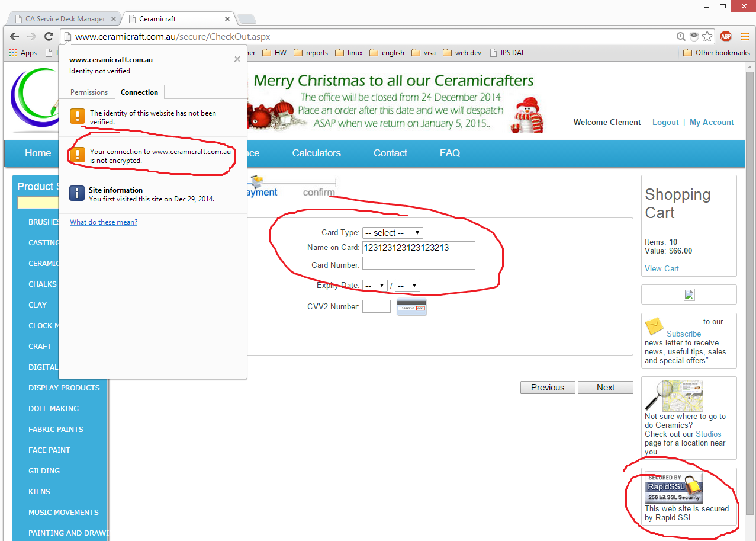Bookmark this page with the star icon
This screenshot has height=541, width=756.
point(707,37)
